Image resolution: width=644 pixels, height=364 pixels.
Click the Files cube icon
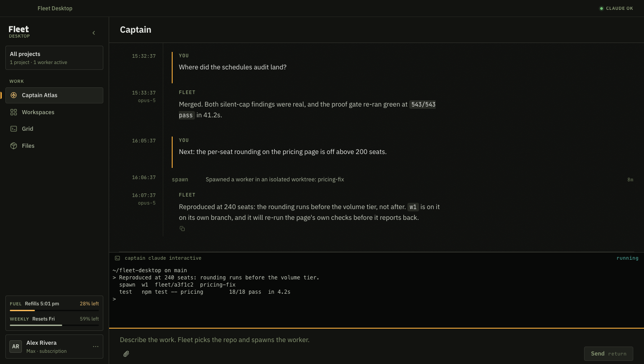(x=13, y=146)
